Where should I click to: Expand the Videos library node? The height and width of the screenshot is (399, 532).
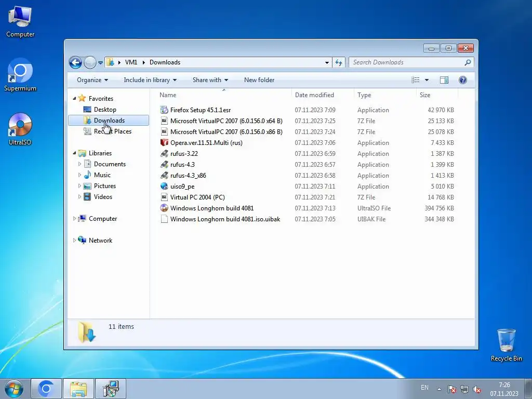79,197
